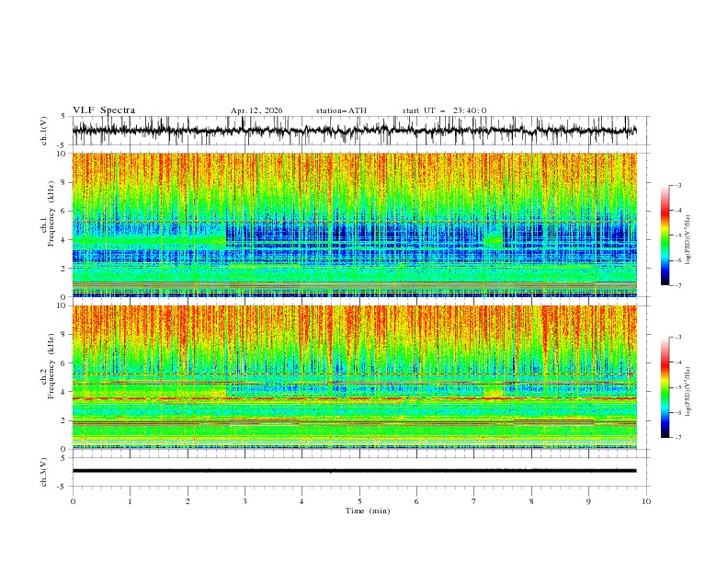Image resolution: width=728 pixels, height=563 pixels.
Task: Click time axis tick label '10'
Action: [646, 501]
